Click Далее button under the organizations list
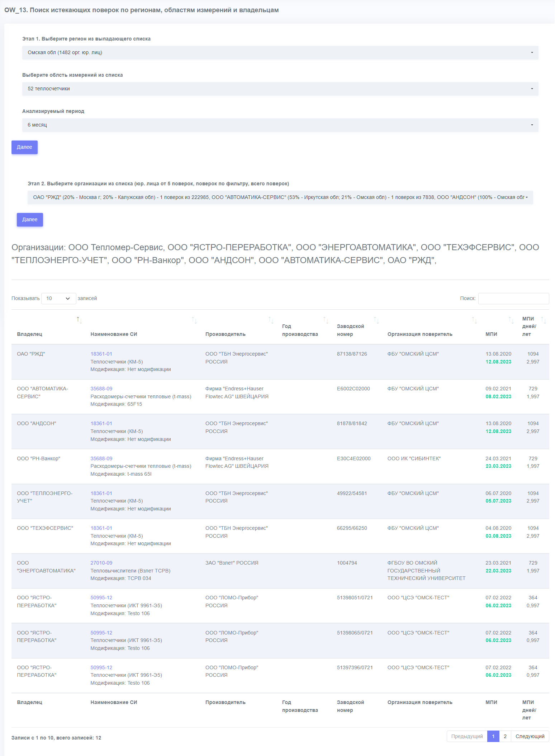Image resolution: width=555 pixels, height=756 pixels. (x=30, y=220)
